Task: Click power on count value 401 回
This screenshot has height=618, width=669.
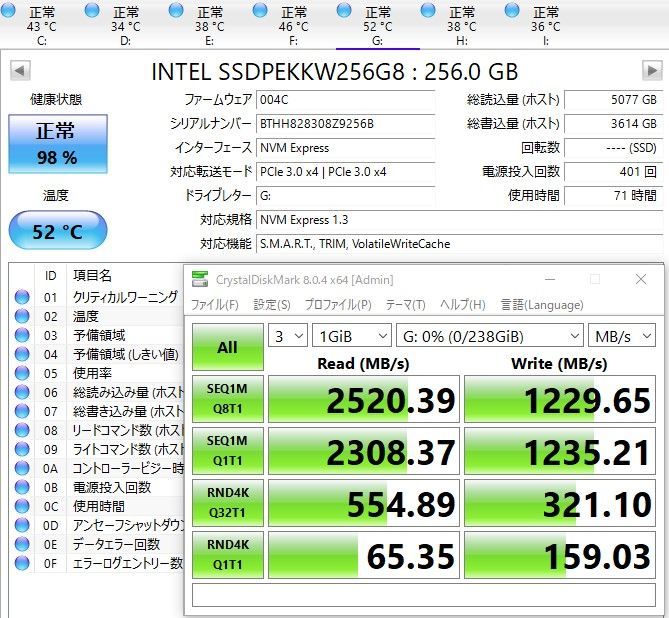Action: 614,172
